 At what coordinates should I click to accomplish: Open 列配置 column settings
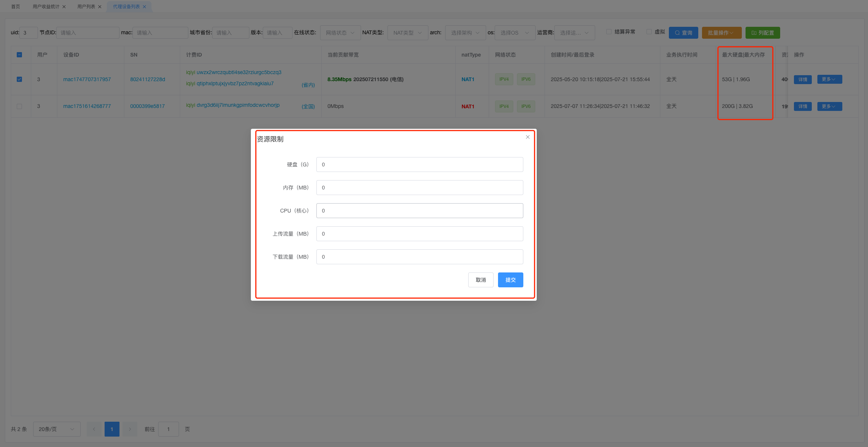pos(762,33)
